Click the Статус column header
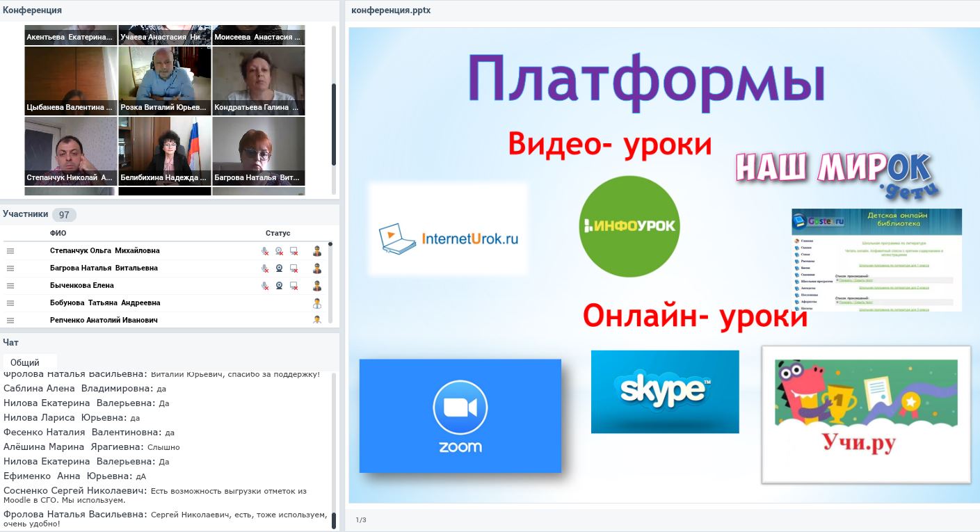 click(x=278, y=233)
